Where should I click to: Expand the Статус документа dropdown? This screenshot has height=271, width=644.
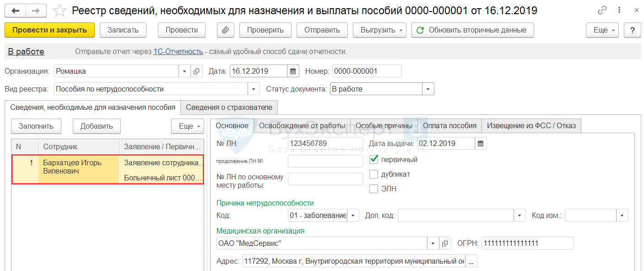tap(428, 89)
